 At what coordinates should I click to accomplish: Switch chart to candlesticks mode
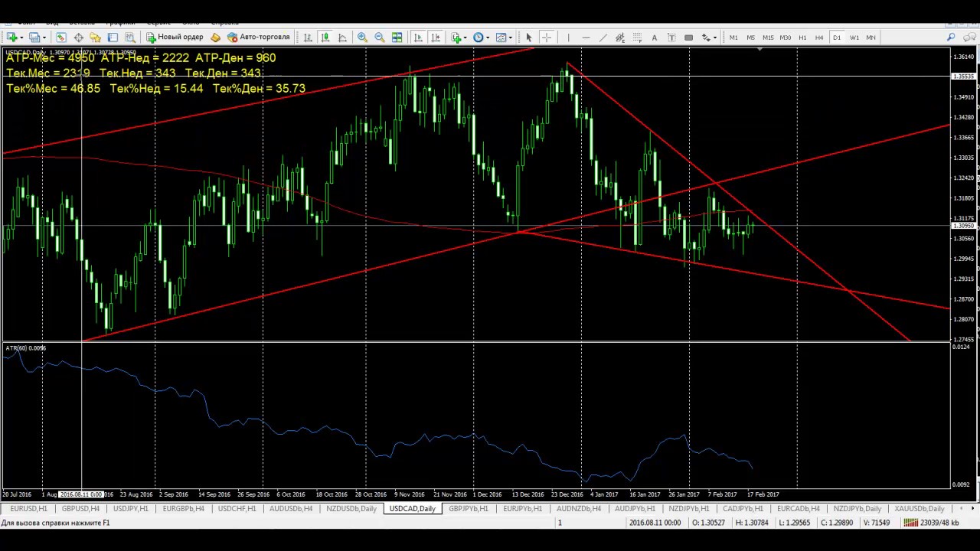pos(325,37)
